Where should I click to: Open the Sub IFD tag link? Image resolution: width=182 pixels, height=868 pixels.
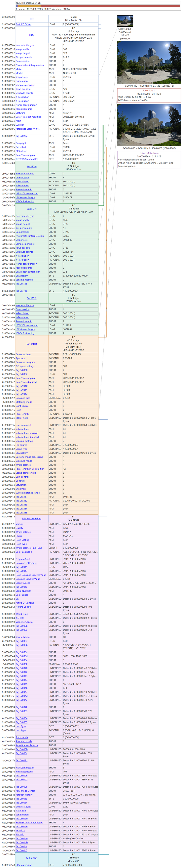tap(20, 125)
